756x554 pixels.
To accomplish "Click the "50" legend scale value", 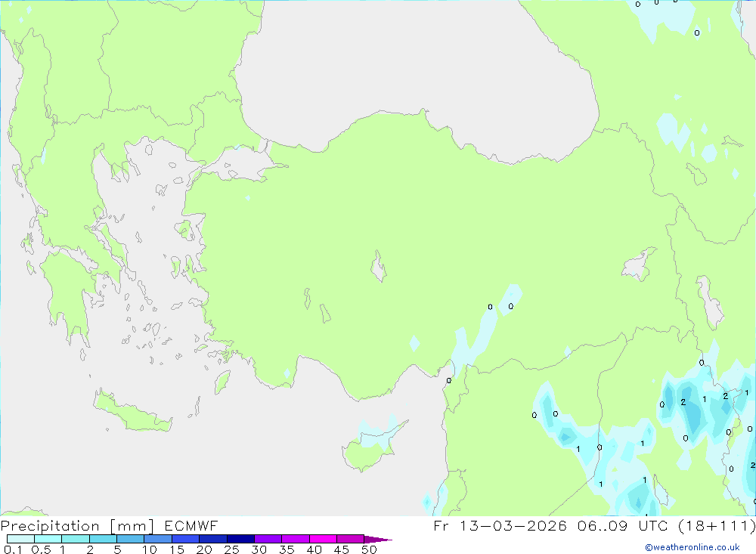I will (369, 549).
